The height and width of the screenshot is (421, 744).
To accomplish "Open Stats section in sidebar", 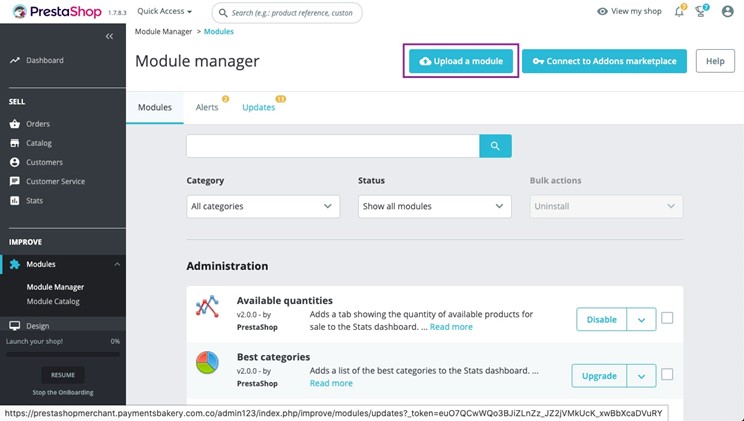I will pyautogui.click(x=35, y=200).
